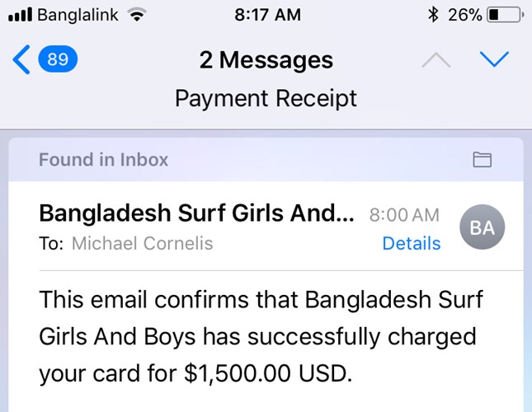Screen dimensions: 532x412
Task: Tap recipient Michael Cornelis
Action: click(142, 243)
